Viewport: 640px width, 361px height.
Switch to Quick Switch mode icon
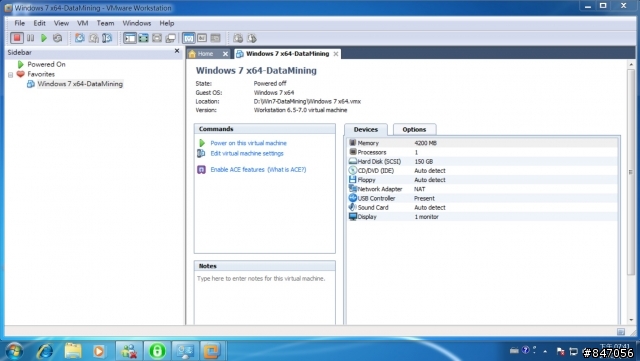point(143,38)
